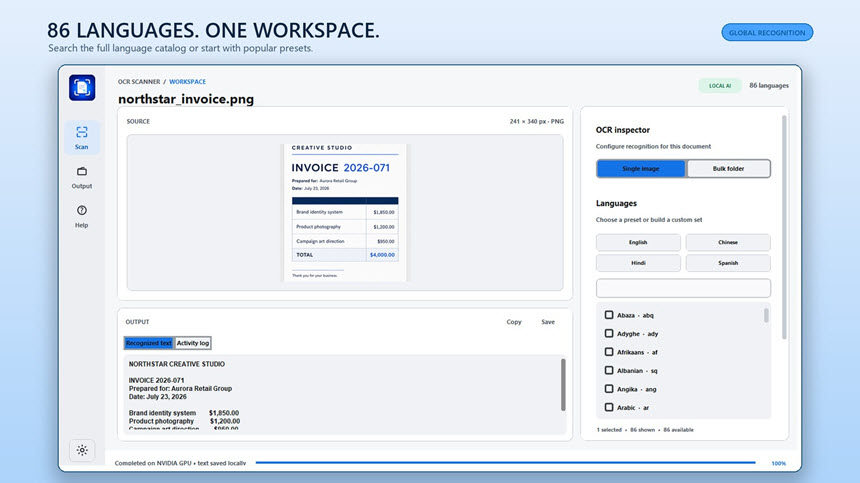Viewport: 860px width, 483px height.
Task: Click the OCR Scanner app logo
Action: pos(82,88)
